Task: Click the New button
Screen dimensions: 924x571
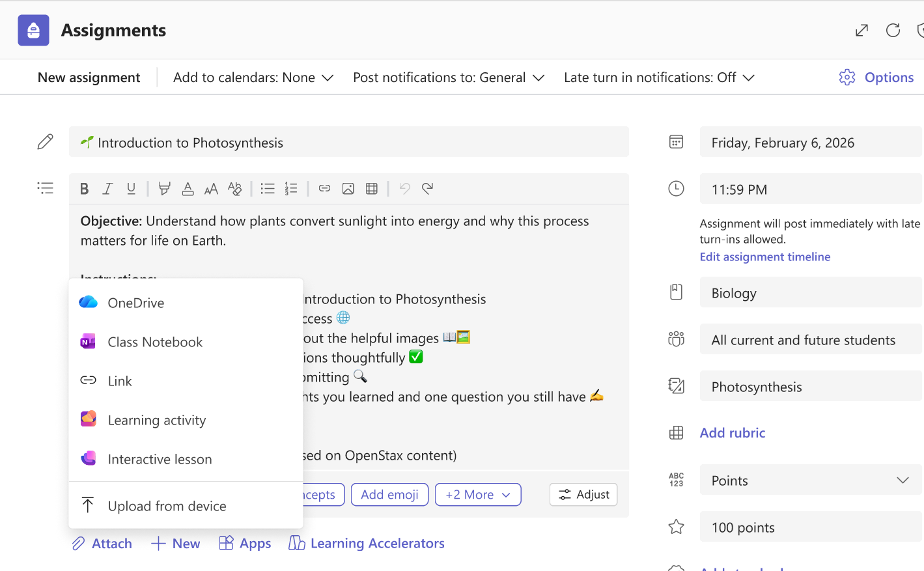Action: coord(175,543)
